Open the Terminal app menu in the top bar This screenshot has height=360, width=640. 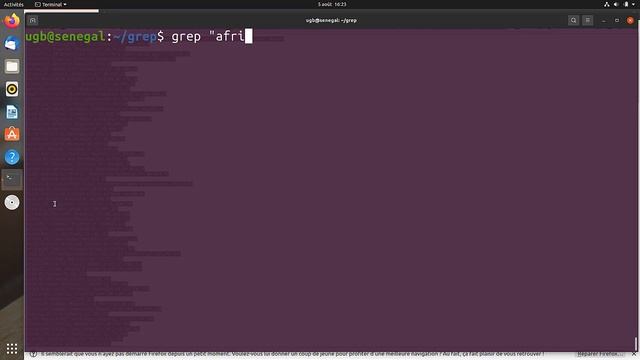coord(51,4)
